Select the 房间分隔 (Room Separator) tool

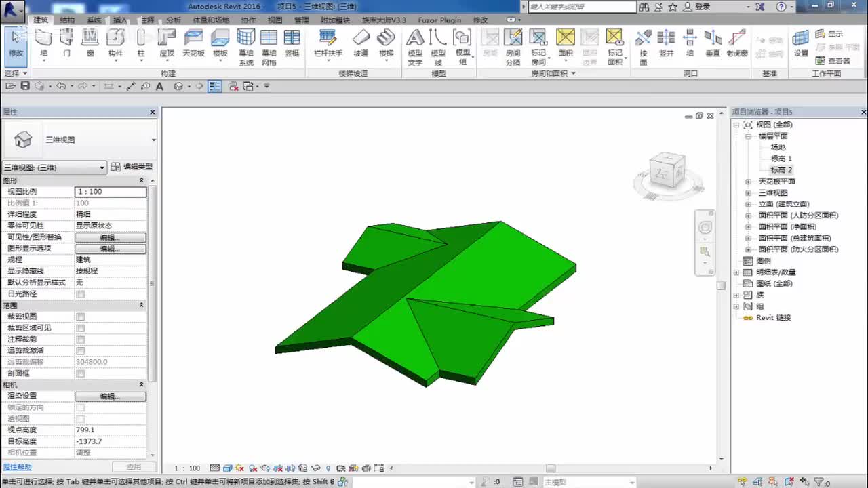(x=513, y=47)
